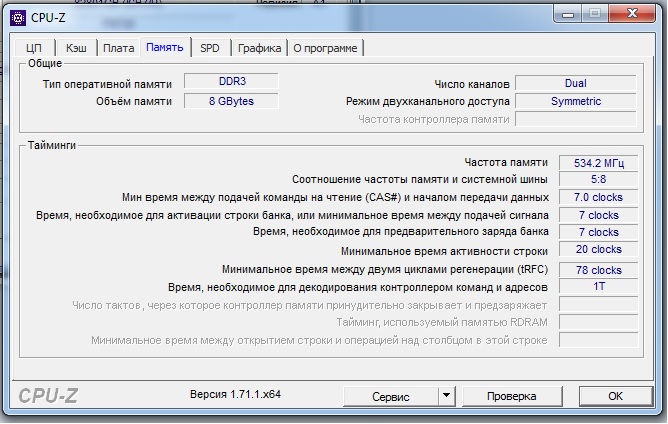Image resolution: width=668 pixels, height=424 pixels.
Task: Click the empty memory controller frequency field
Action: [576, 119]
